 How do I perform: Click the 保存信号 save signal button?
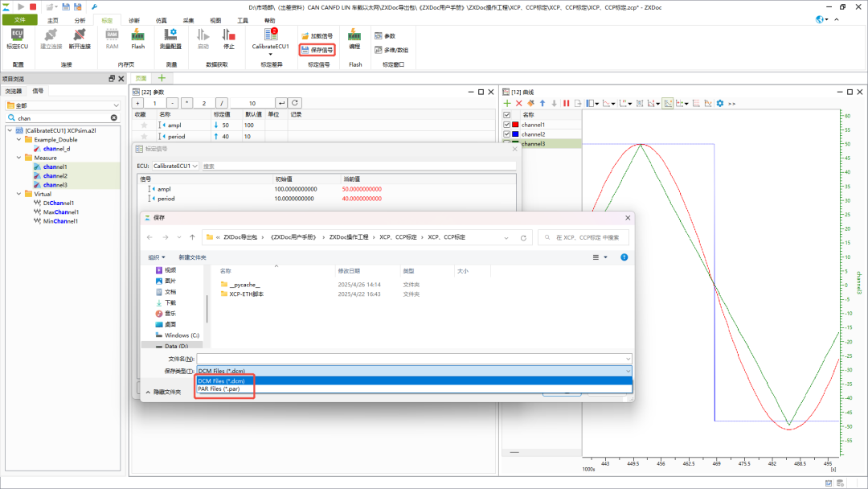317,50
